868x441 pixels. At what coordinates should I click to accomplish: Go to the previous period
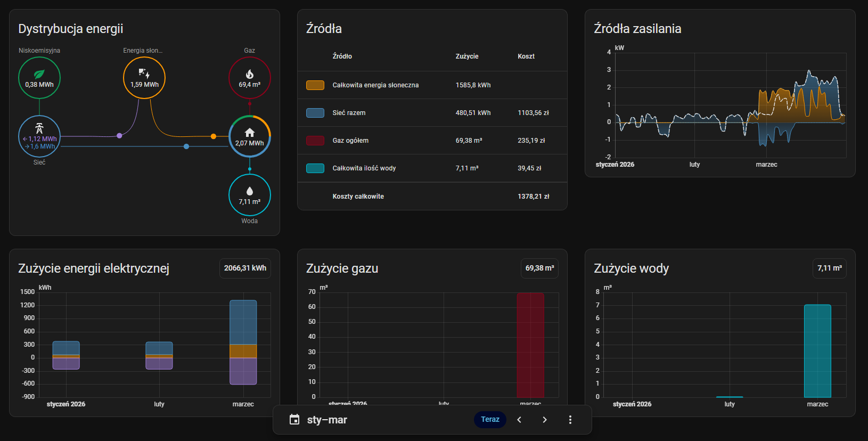[519, 420]
